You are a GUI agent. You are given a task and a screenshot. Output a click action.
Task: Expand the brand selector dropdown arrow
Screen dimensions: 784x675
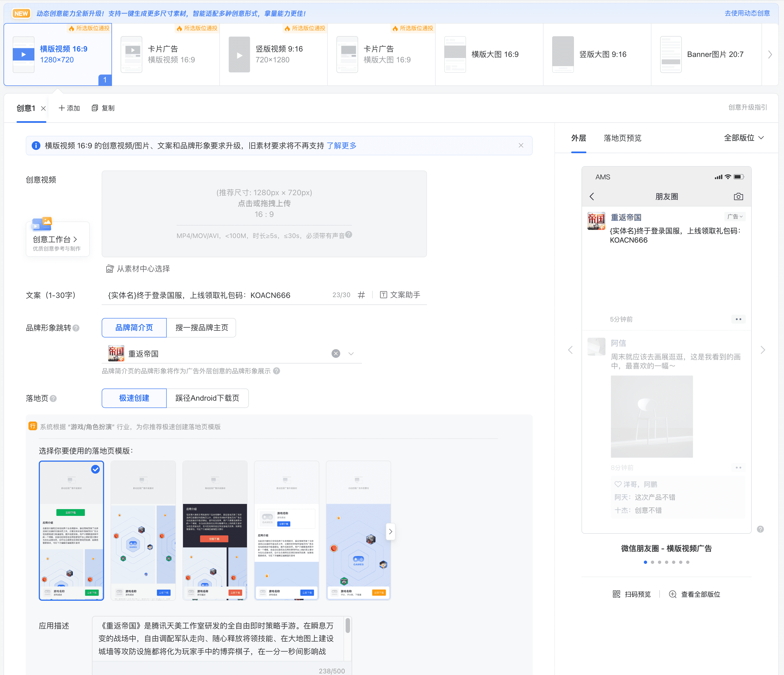click(x=351, y=354)
